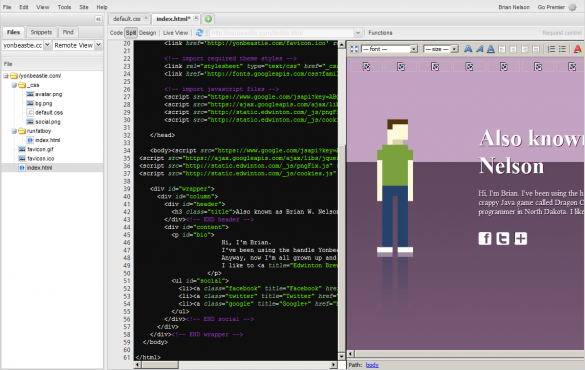This screenshot has height=370, width=585.
Task: Collapse the runfatboy folder
Action: click(14, 131)
